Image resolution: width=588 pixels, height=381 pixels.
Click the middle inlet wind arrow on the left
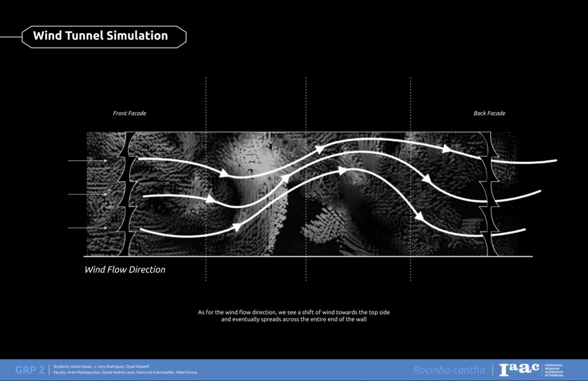coord(87,194)
